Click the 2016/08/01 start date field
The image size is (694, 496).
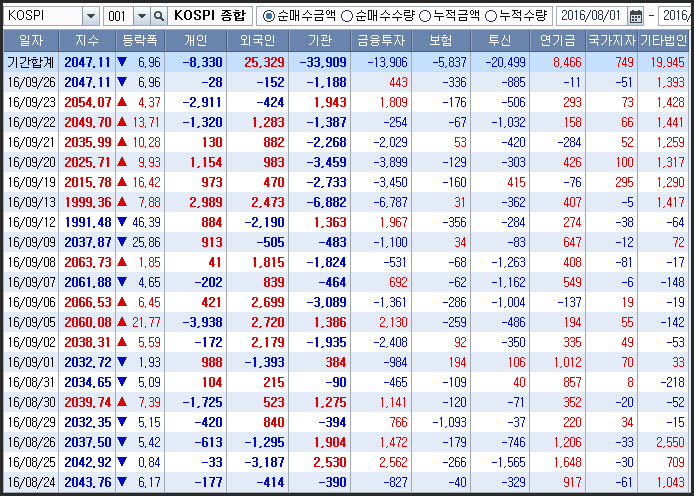coord(591,16)
